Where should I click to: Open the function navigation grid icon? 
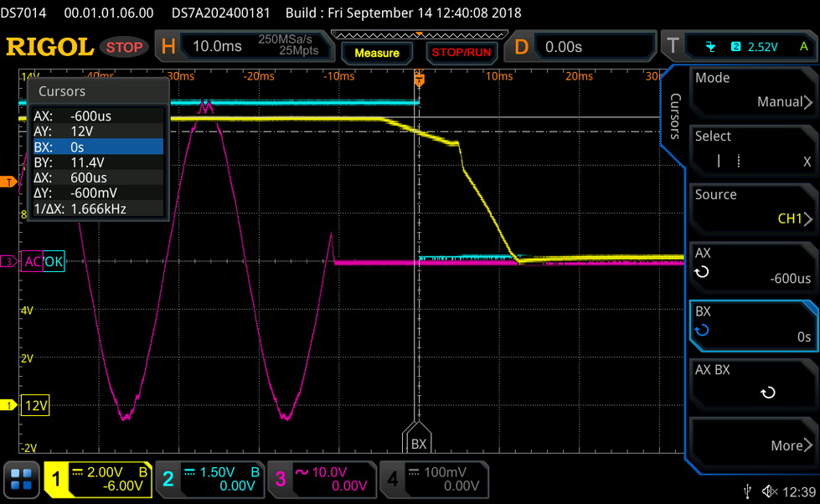(22, 479)
